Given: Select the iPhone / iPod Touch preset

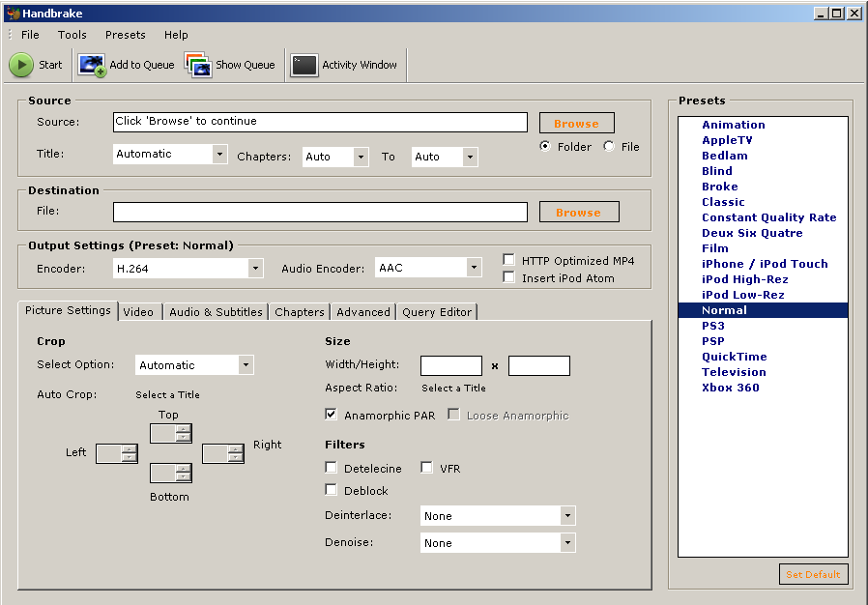Looking at the screenshot, I should [764, 264].
